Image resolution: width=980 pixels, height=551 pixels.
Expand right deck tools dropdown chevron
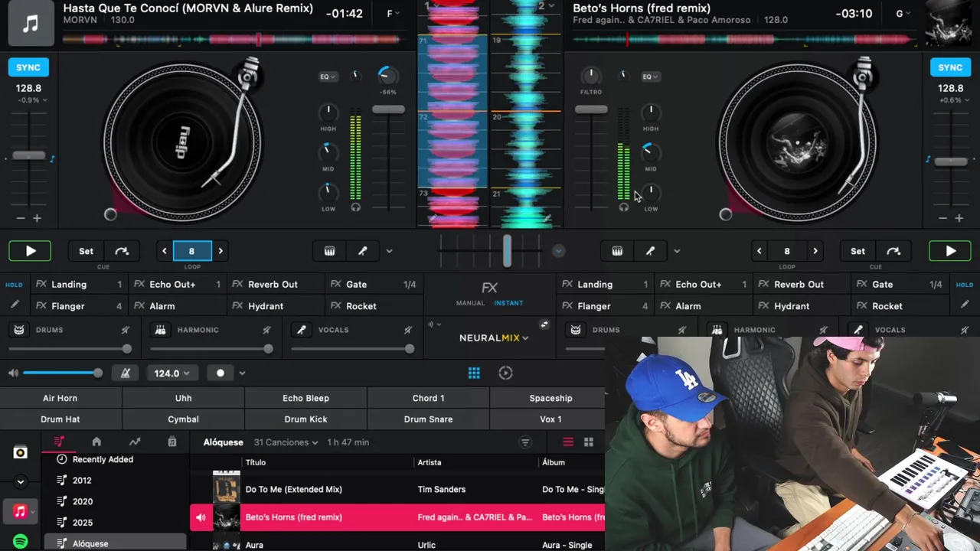[677, 251]
